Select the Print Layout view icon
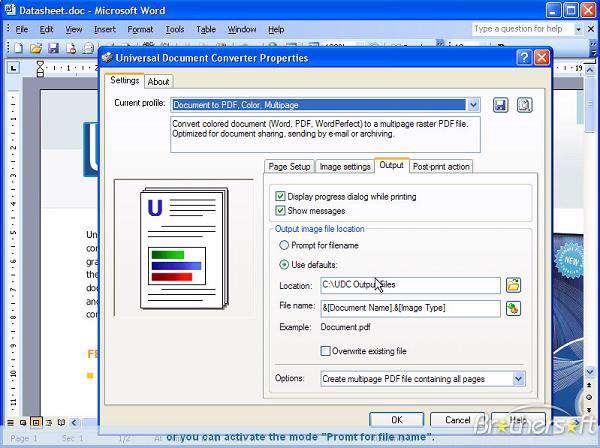The width and height of the screenshot is (600, 448). 36,423
